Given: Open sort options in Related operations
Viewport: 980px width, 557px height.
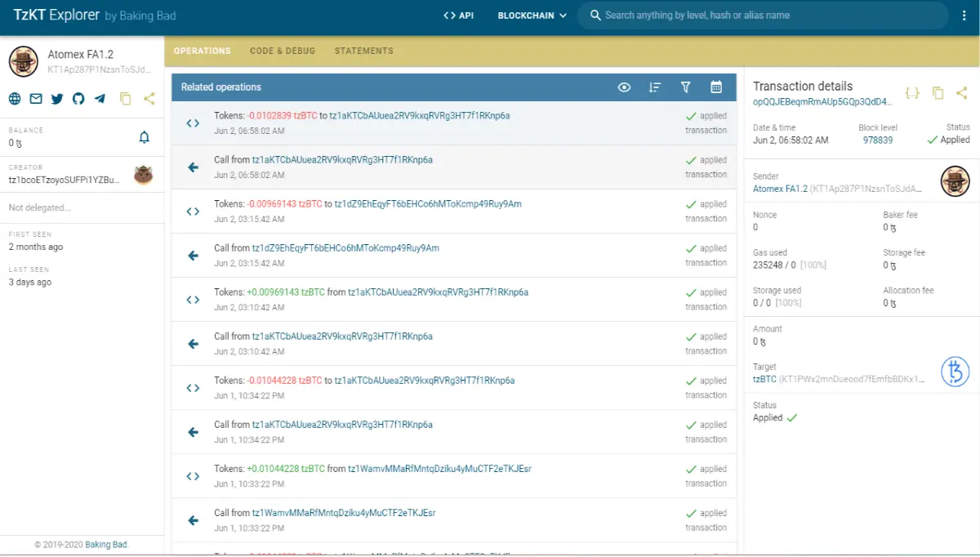Looking at the screenshot, I should [655, 87].
